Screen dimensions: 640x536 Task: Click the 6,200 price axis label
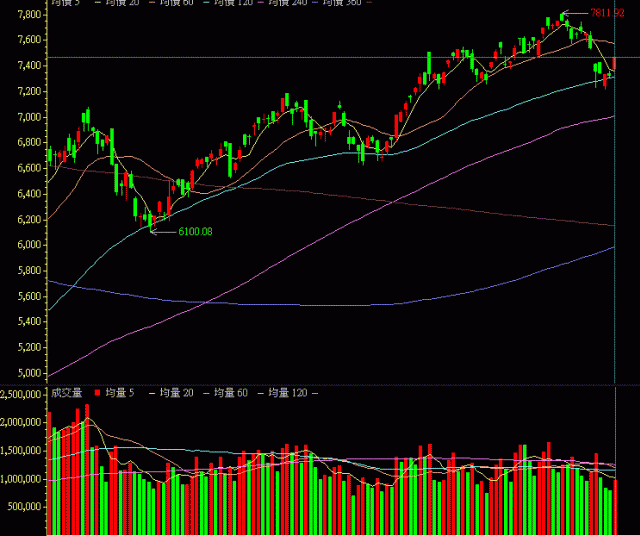(x=29, y=220)
